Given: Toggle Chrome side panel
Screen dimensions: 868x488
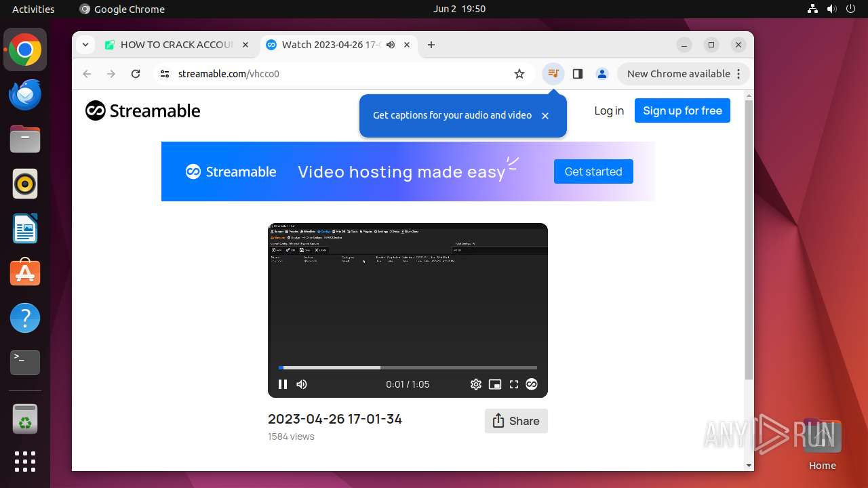Looking at the screenshot, I should pyautogui.click(x=578, y=74).
